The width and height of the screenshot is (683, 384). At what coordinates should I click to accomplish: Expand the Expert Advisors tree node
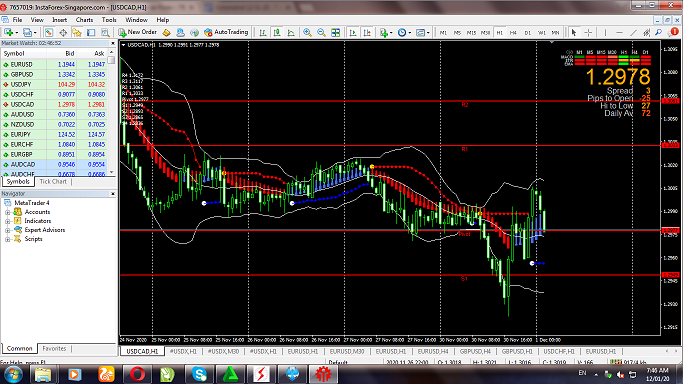[x=7, y=230]
